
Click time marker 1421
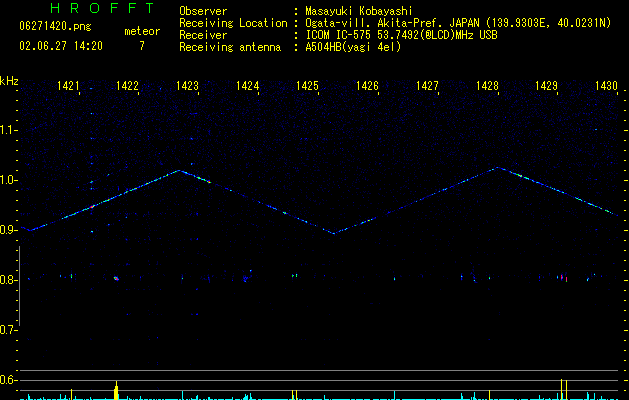[x=68, y=86]
